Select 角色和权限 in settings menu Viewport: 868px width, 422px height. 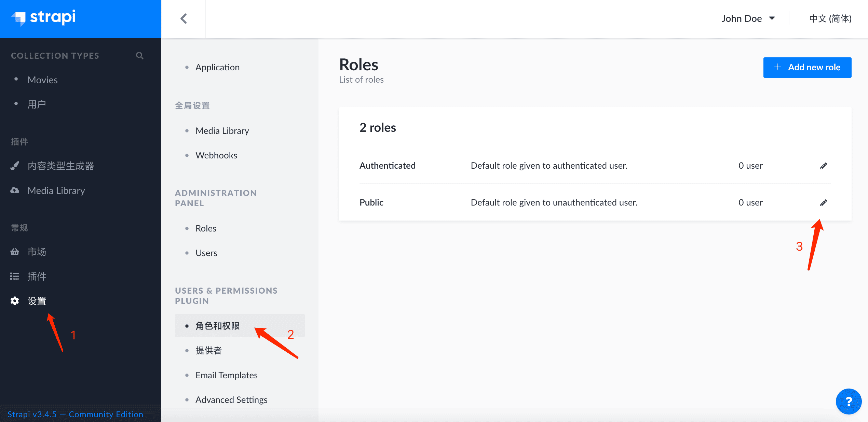(x=218, y=326)
